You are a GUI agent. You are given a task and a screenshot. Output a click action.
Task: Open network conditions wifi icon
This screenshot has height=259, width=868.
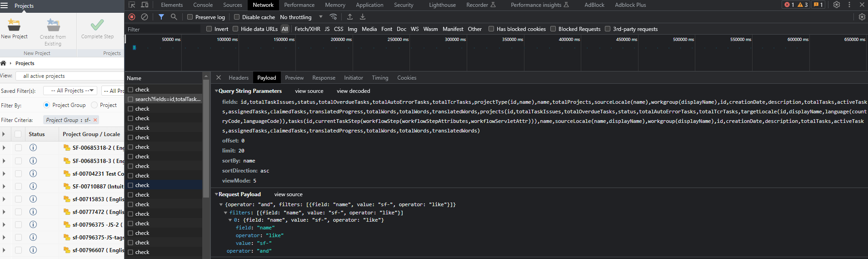coord(333,17)
